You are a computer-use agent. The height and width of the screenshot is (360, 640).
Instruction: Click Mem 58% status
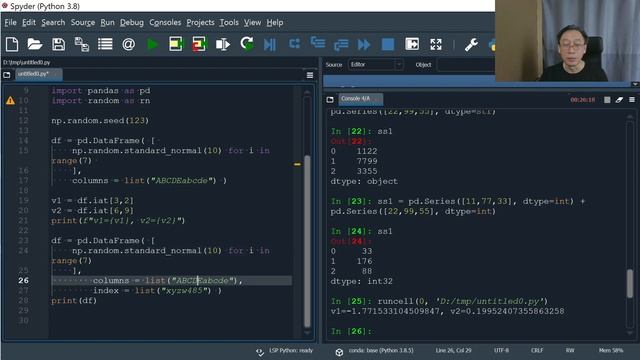(611, 351)
